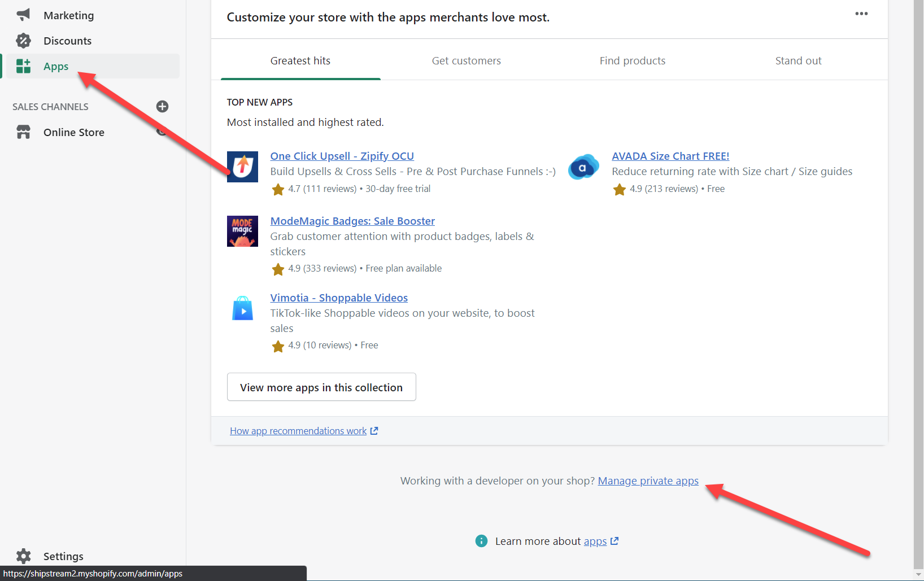The image size is (924, 581).
Task: Open How app recommendations work link
Action: [x=298, y=431]
